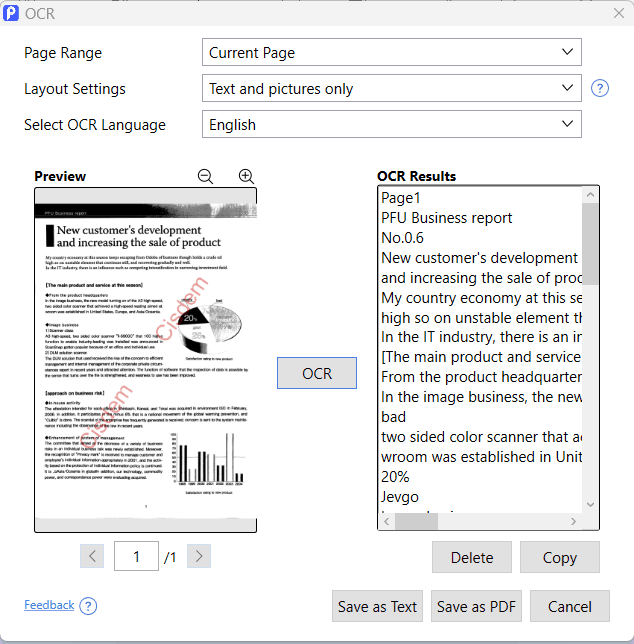Screen dimensions: 634x644
Task: Zoom out the preview image
Action: [x=206, y=176]
